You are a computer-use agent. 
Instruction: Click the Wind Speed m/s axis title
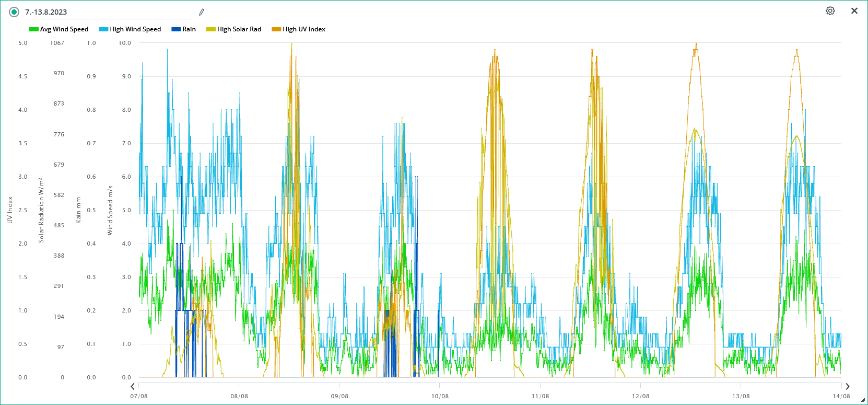pos(110,210)
